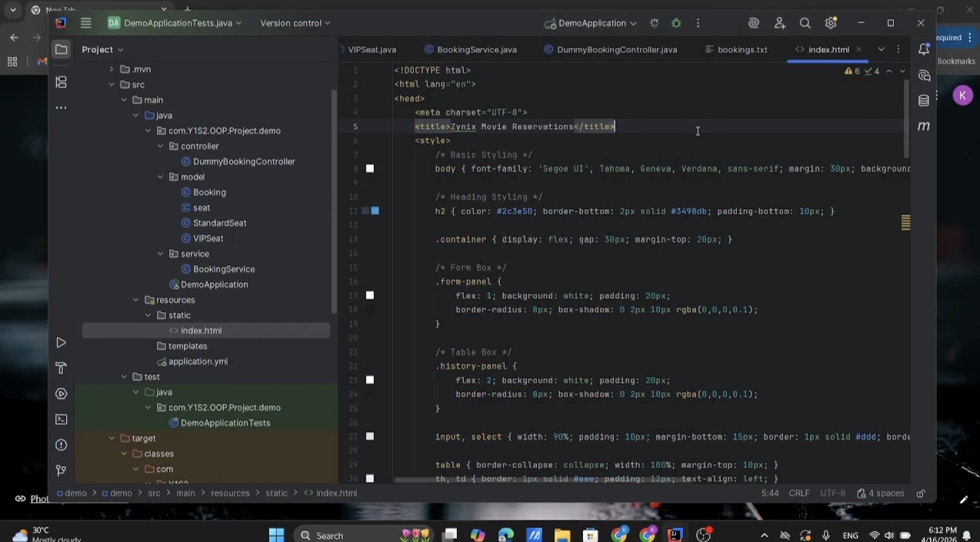Open the Bookmarks panel
Viewport: 980px width, 542px height.
coord(956,61)
